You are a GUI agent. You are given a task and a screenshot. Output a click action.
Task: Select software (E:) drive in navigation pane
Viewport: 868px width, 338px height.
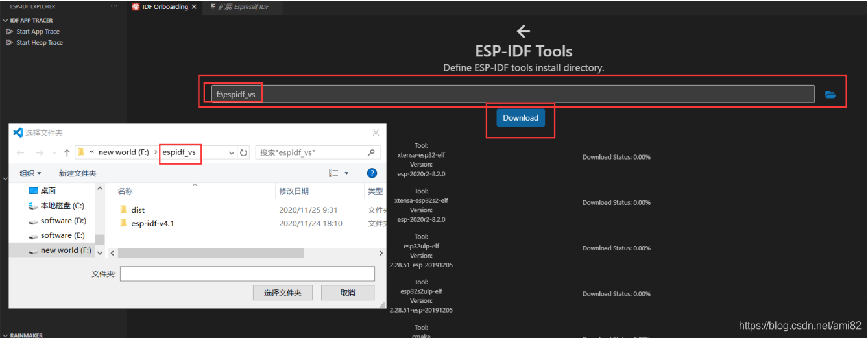point(63,235)
